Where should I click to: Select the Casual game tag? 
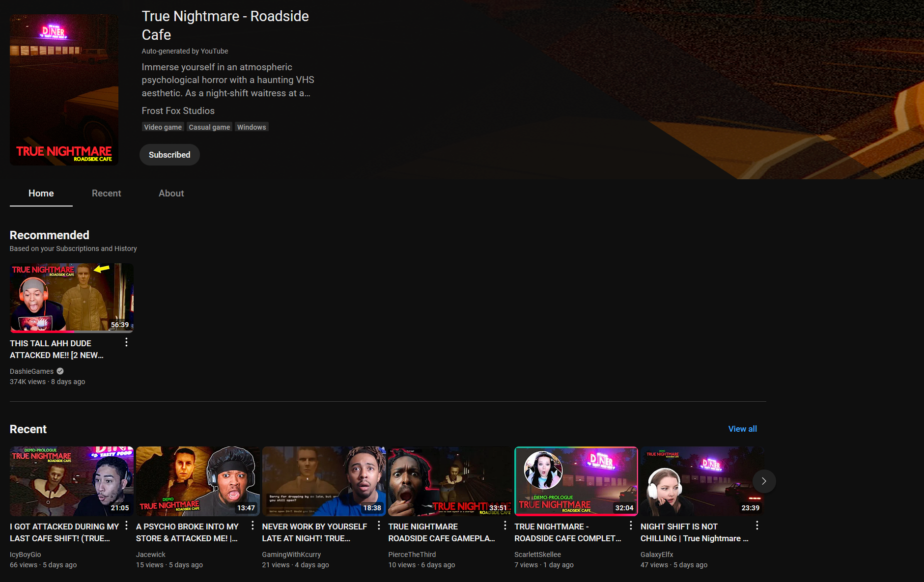point(209,127)
